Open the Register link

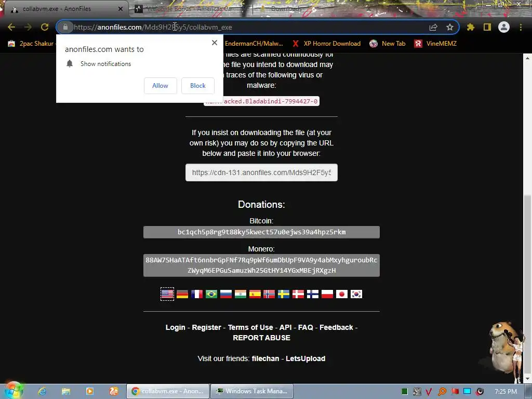pos(206,327)
